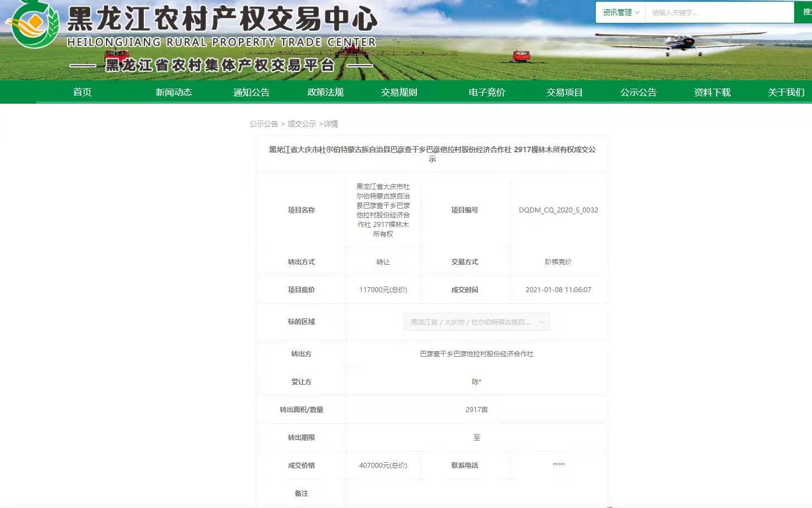
Task: Navigate to 交易项目
Action: point(564,92)
